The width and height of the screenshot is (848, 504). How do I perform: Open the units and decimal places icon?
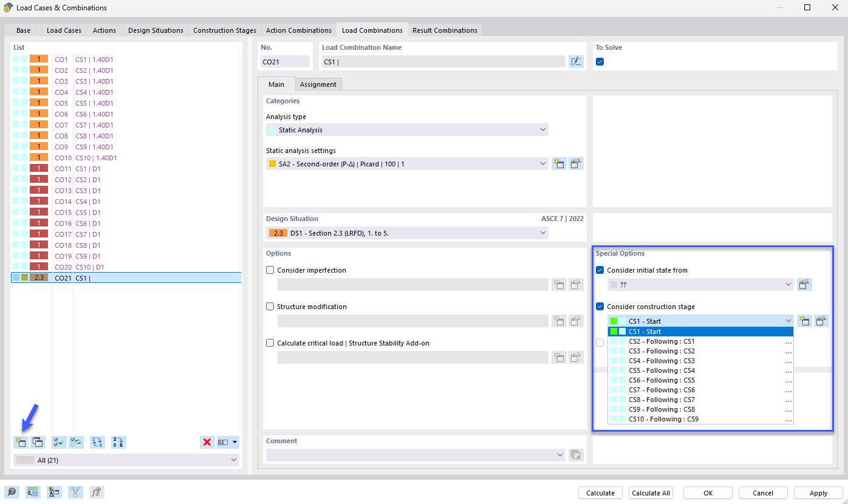pyautogui.click(x=33, y=492)
